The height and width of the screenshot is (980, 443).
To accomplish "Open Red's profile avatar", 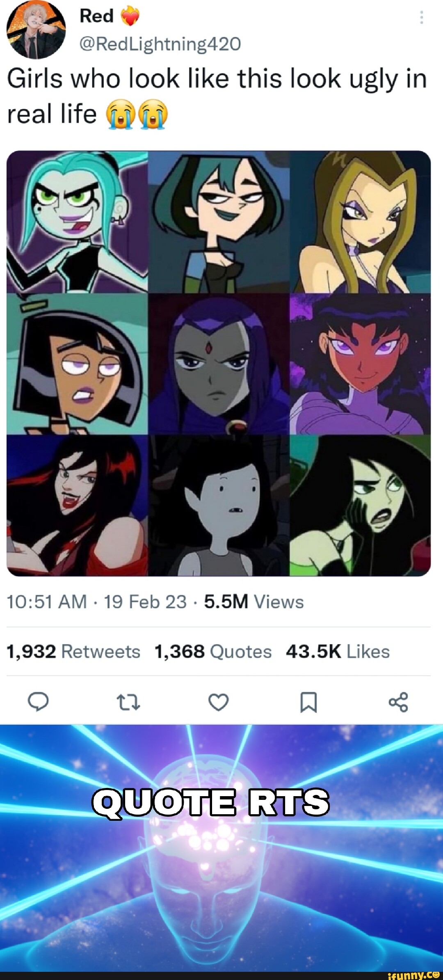I will click(x=36, y=30).
